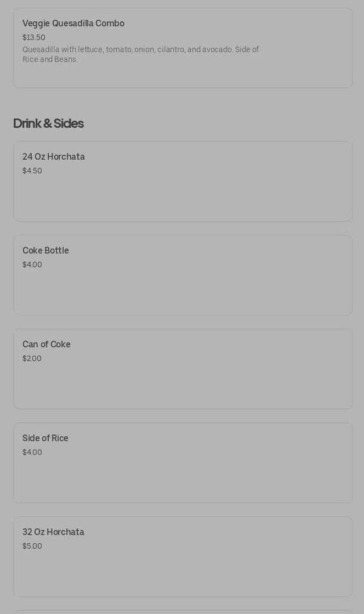Click the $4.50 price under 24 Oz Horchata
This screenshot has height=614, width=364.
point(32,171)
